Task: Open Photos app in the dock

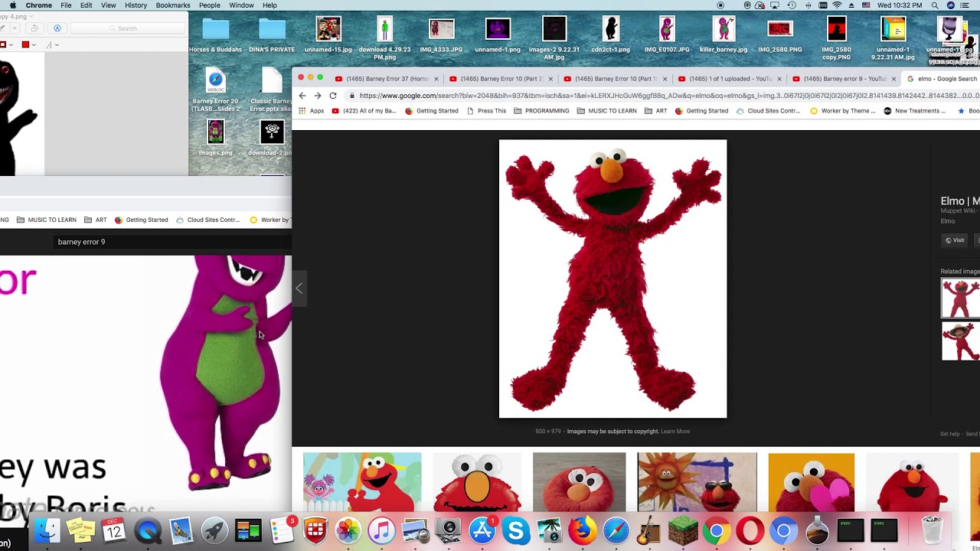Action: tap(348, 530)
